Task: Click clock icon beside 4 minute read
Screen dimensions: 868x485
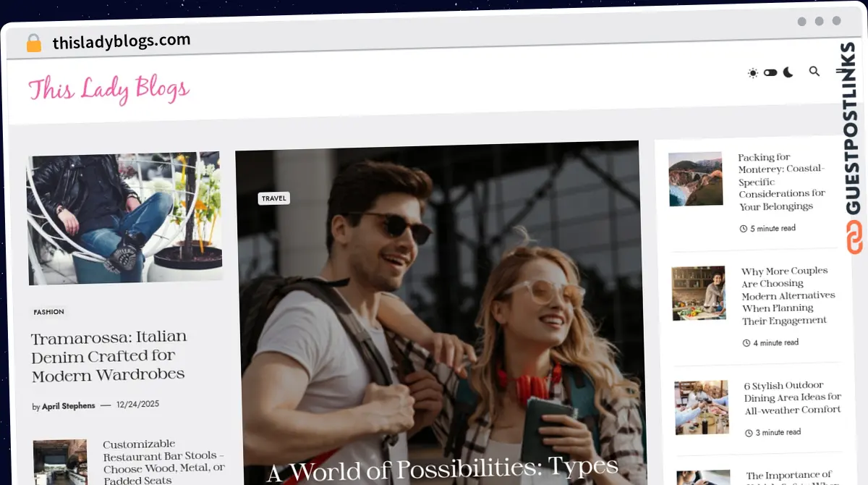Action: tap(746, 343)
